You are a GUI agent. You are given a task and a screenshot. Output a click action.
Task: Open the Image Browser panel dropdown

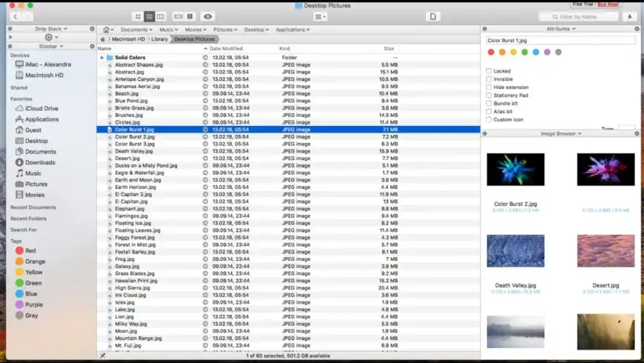coord(561,133)
